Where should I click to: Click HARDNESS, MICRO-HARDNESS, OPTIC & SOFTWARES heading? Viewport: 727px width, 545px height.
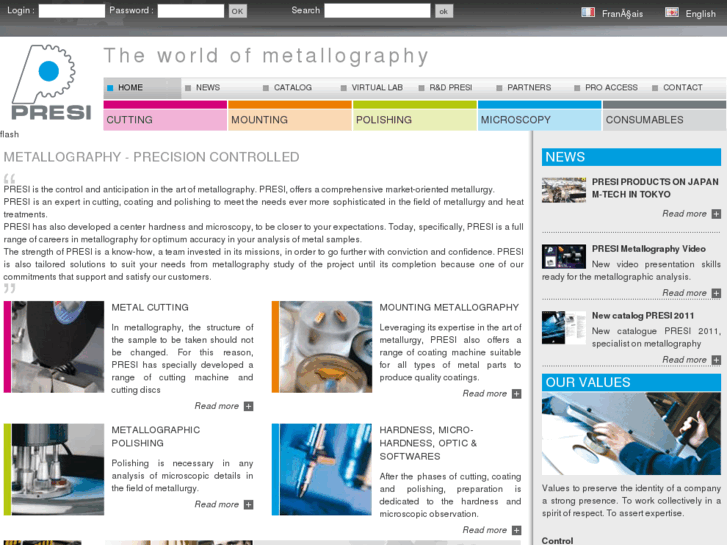click(x=428, y=443)
